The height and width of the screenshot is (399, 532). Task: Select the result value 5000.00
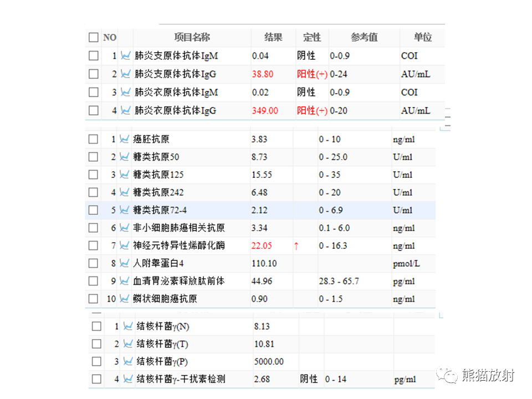(x=269, y=361)
